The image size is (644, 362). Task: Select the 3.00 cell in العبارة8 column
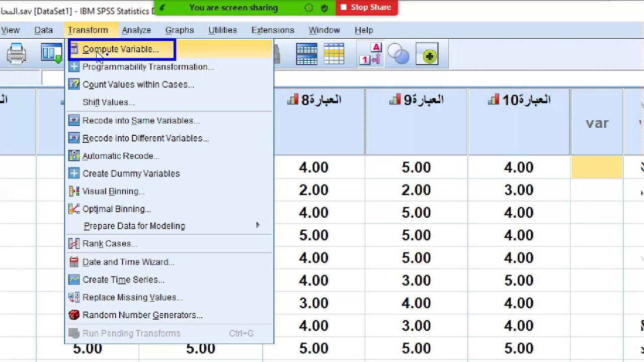(x=314, y=303)
